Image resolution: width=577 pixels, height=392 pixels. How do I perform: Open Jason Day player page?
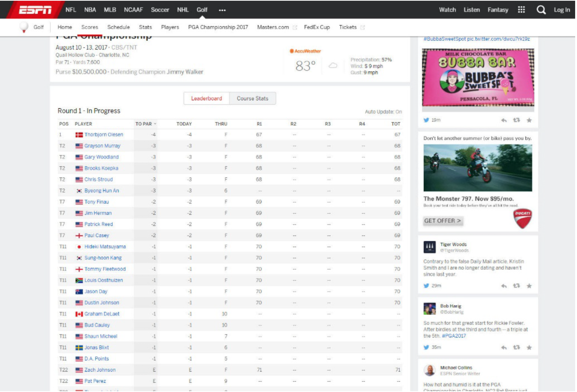96,292
